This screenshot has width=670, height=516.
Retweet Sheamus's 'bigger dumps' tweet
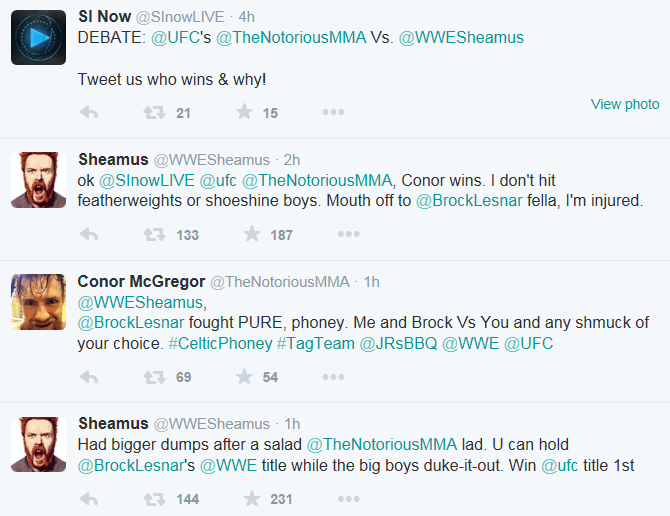[153, 499]
